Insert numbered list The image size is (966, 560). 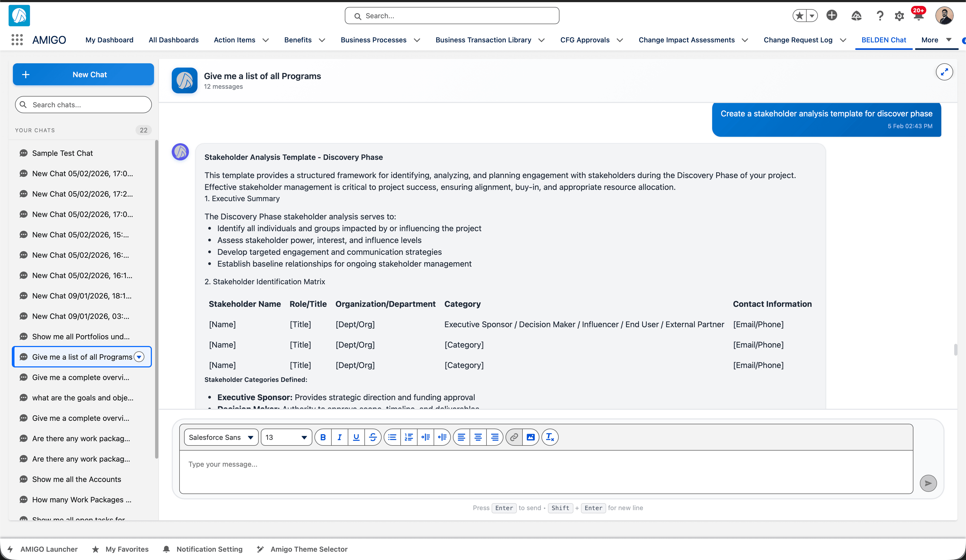click(x=409, y=437)
